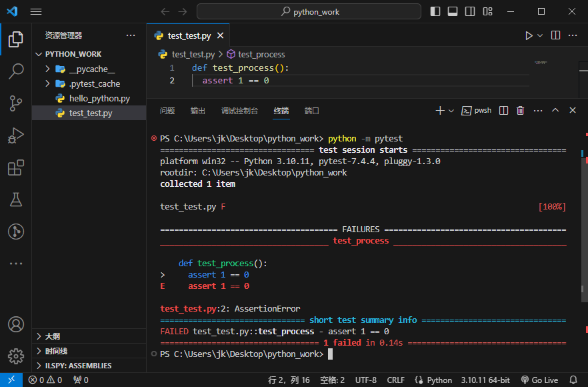
Task: Open the remote window indicator
Action: point(11,380)
